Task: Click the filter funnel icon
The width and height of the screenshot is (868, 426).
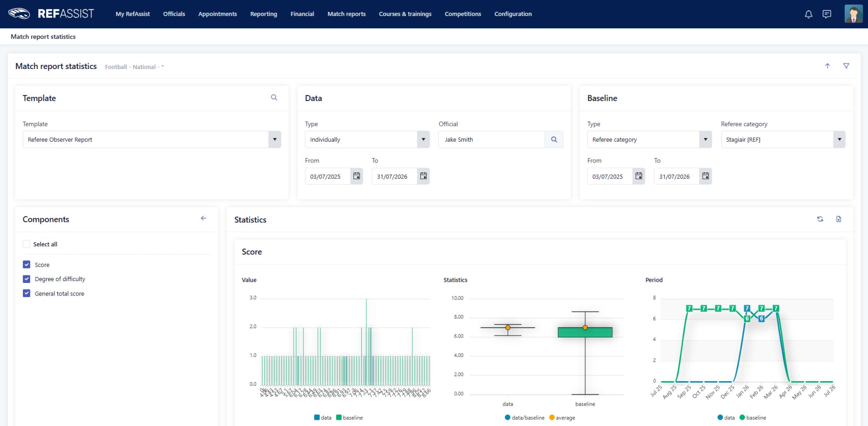Action: tap(846, 66)
